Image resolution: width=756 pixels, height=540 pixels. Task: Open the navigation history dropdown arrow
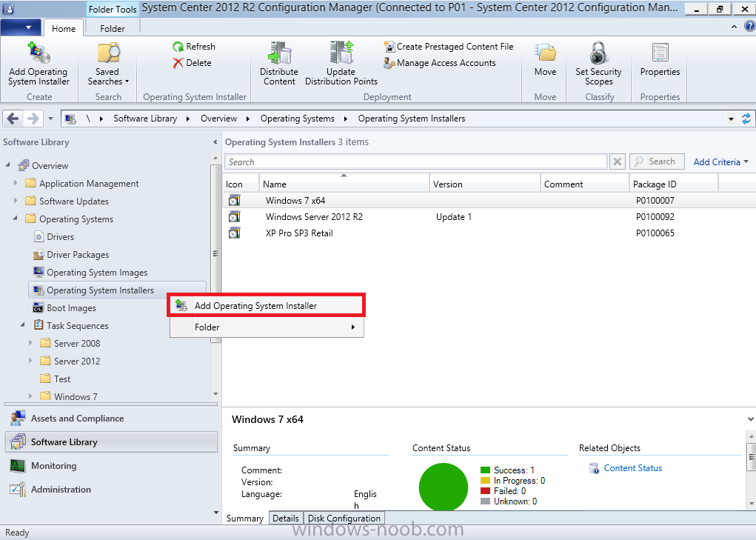[50, 118]
